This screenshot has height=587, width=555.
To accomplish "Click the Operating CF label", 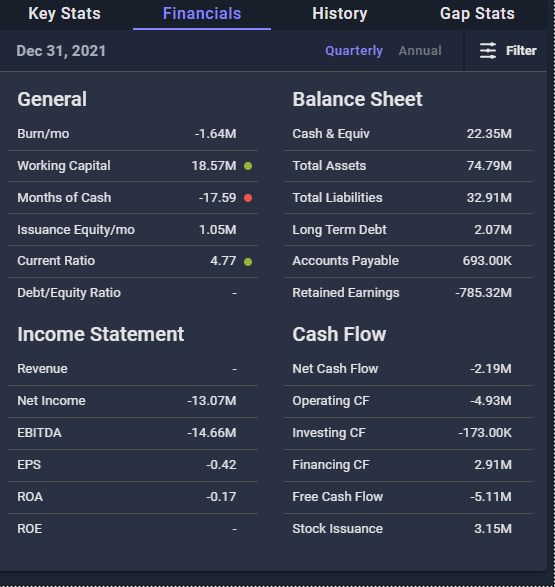I will point(331,401).
